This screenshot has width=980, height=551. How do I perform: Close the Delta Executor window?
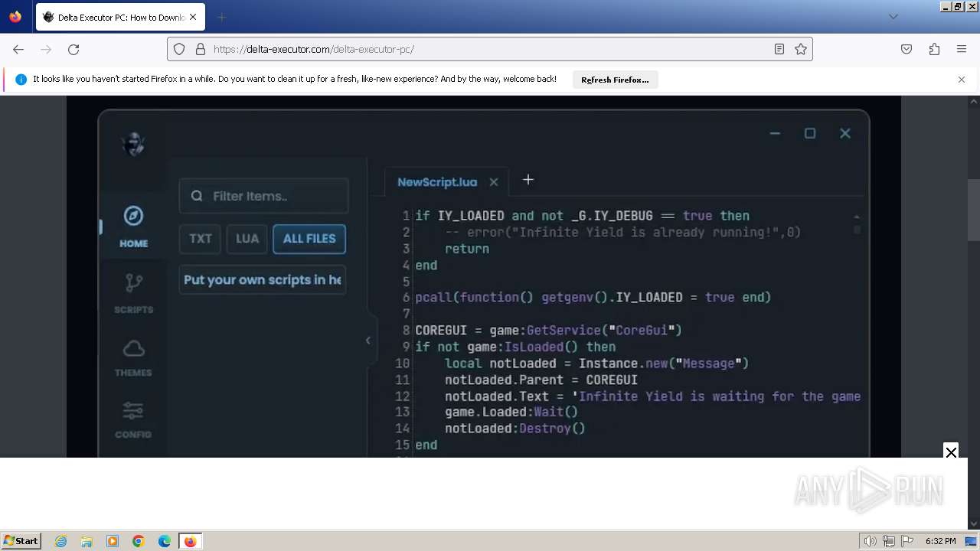point(845,133)
